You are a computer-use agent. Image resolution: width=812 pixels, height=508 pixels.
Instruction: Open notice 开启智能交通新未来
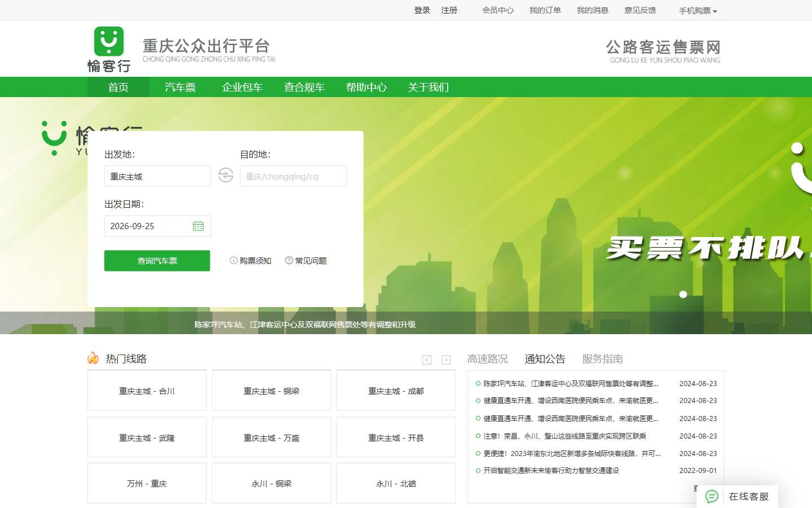(x=551, y=470)
